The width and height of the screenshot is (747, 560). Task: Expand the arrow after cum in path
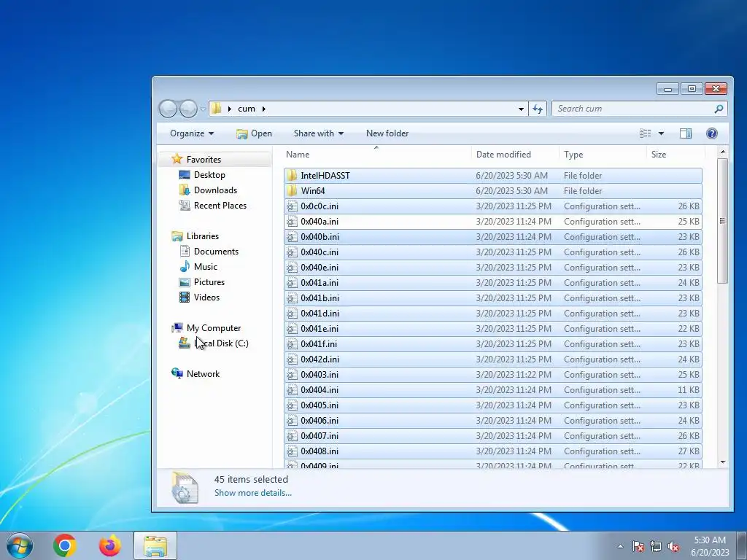tap(263, 109)
